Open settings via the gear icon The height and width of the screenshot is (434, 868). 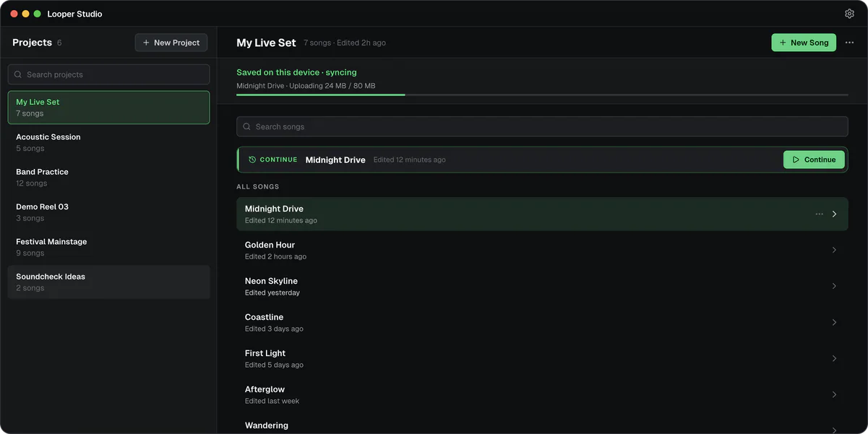[x=849, y=14]
